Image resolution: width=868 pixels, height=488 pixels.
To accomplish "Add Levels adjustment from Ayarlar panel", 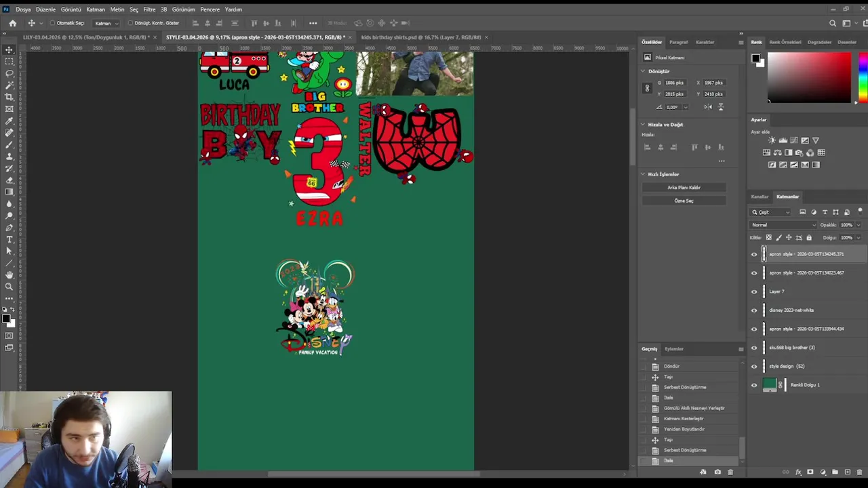I will [783, 140].
